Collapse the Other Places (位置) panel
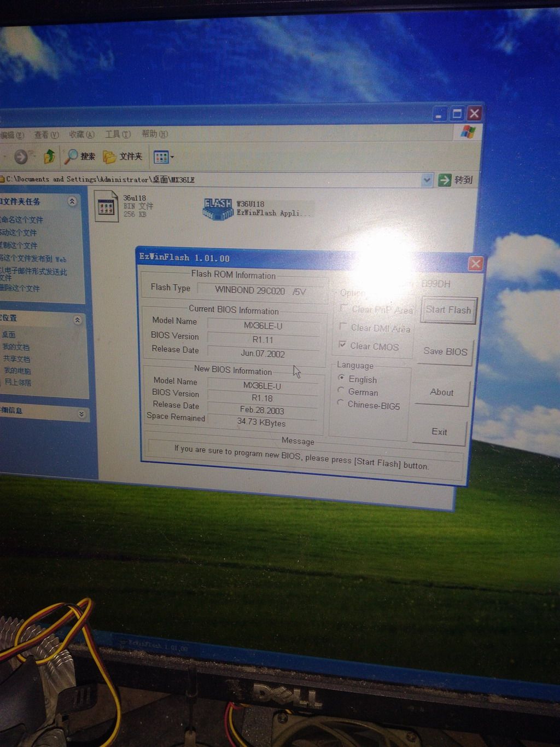This screenshot has height=747, width=560. click(x=77, y=320)
